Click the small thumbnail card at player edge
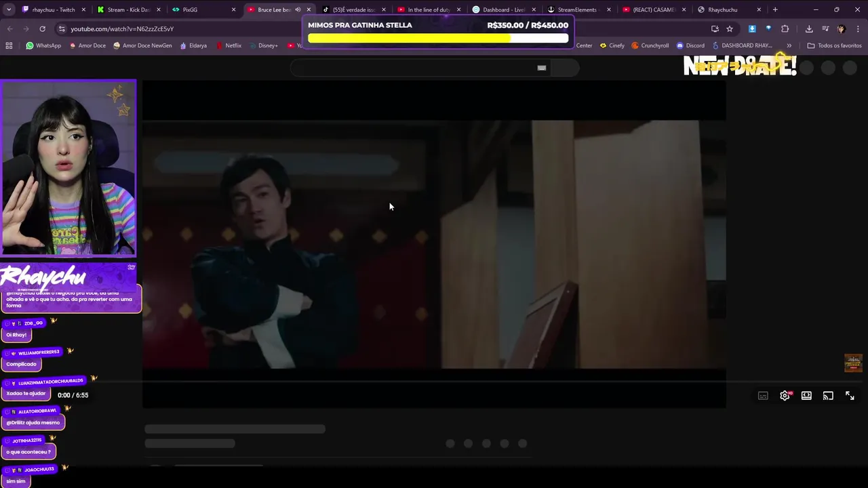Image resolution: width=868 pixels, height=488 pixels. pyautogui.click(x=853, y=363)
